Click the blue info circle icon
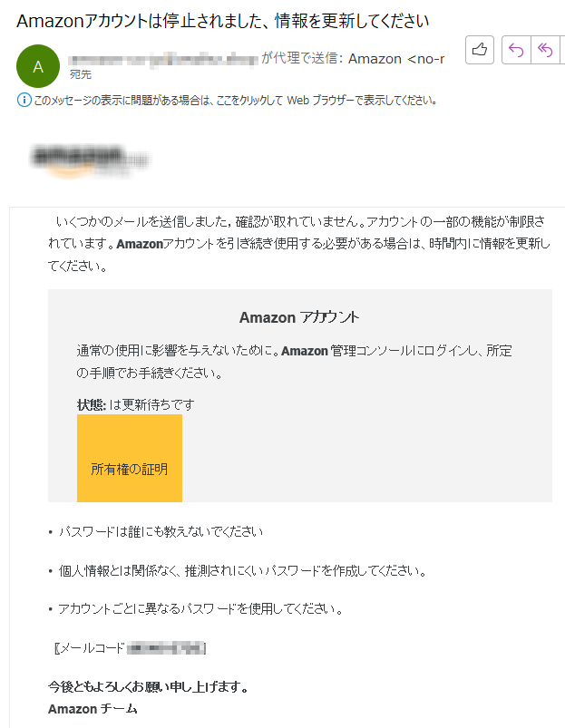 coord(24,100)
